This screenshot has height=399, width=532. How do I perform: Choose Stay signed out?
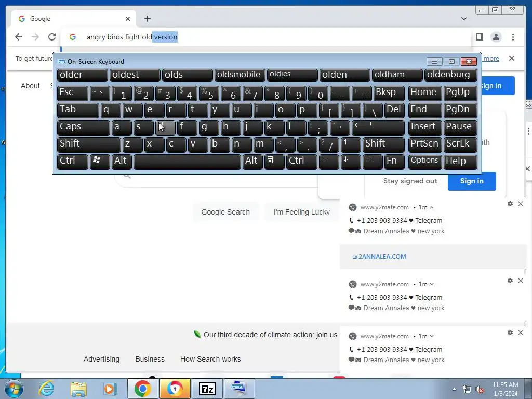pos(410,181)
